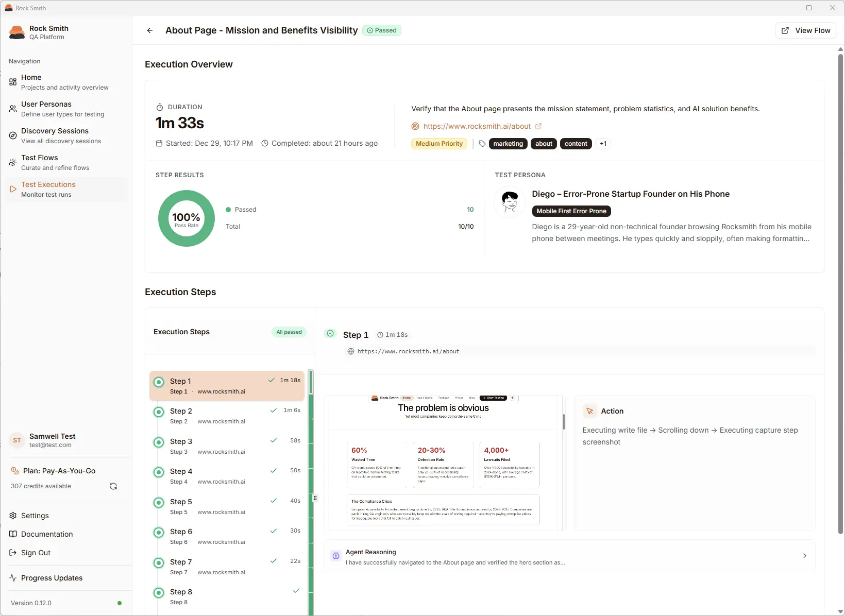Open User Personas via its icon
Screen dimensions: 845x616
pyautogui.click(x=13, y=108)
